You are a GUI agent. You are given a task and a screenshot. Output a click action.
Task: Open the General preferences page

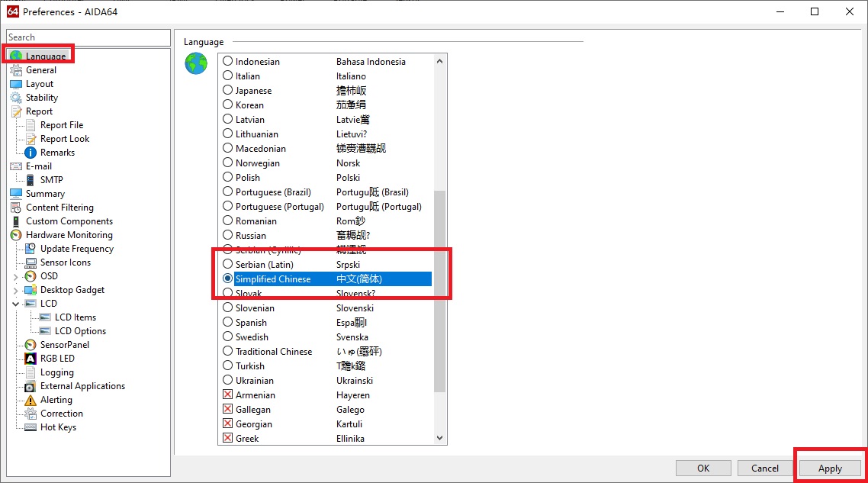41,70
